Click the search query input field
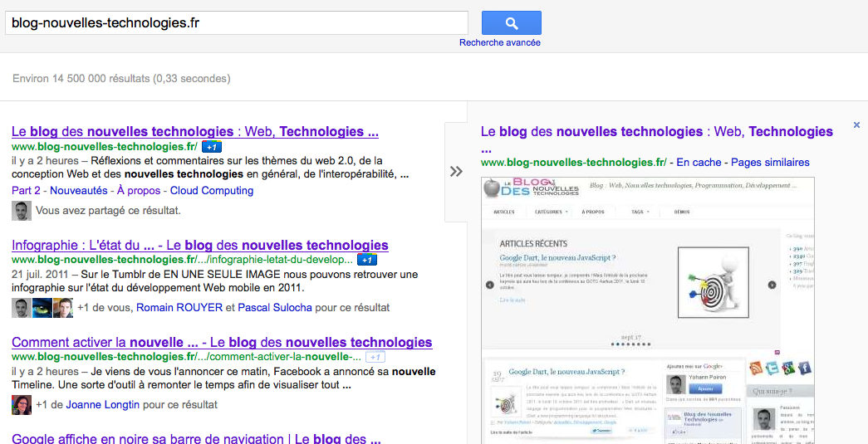This screenshot has width=868, height=444. pos(236,22)
